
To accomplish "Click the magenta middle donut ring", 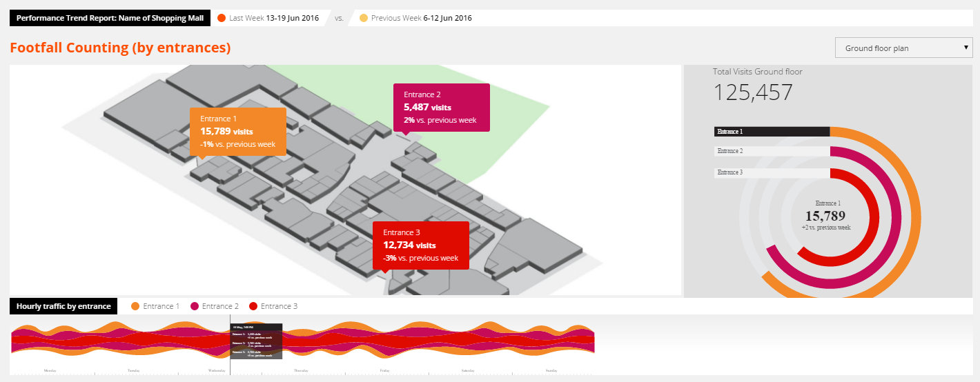I will pos(894,216).
